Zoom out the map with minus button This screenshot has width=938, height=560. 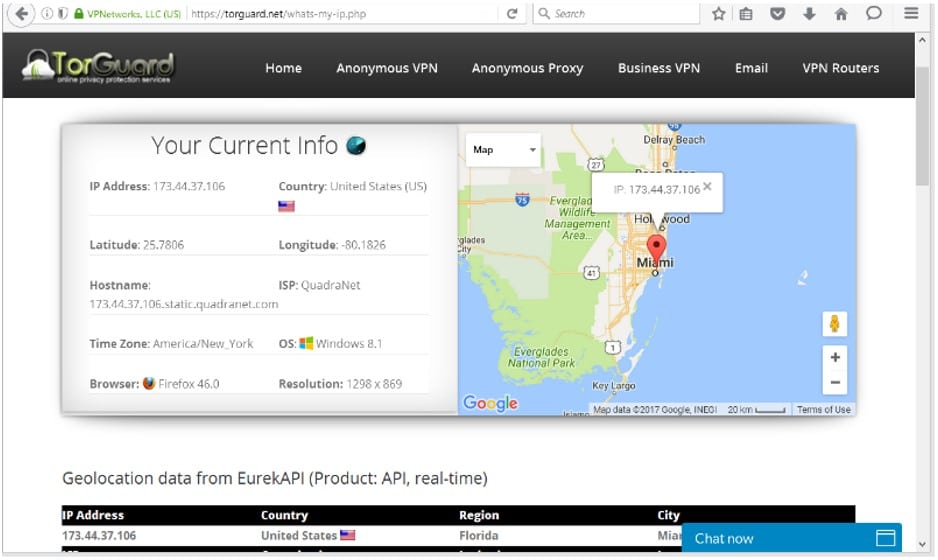click(x=835, y=382)
